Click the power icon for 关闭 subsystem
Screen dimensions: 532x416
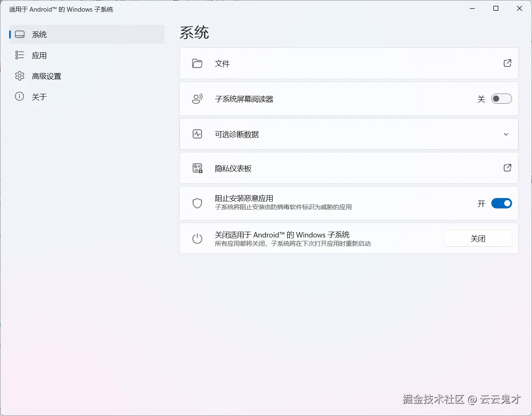(198, 239)
